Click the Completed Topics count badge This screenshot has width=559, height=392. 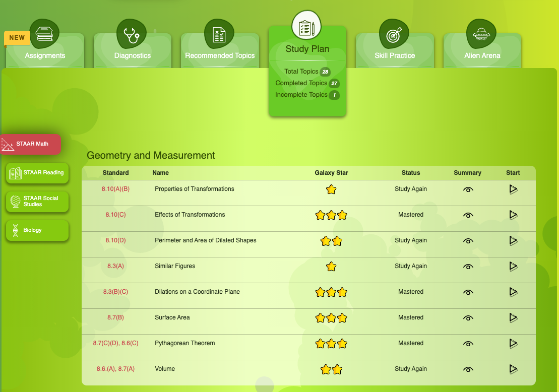(334, 84)
